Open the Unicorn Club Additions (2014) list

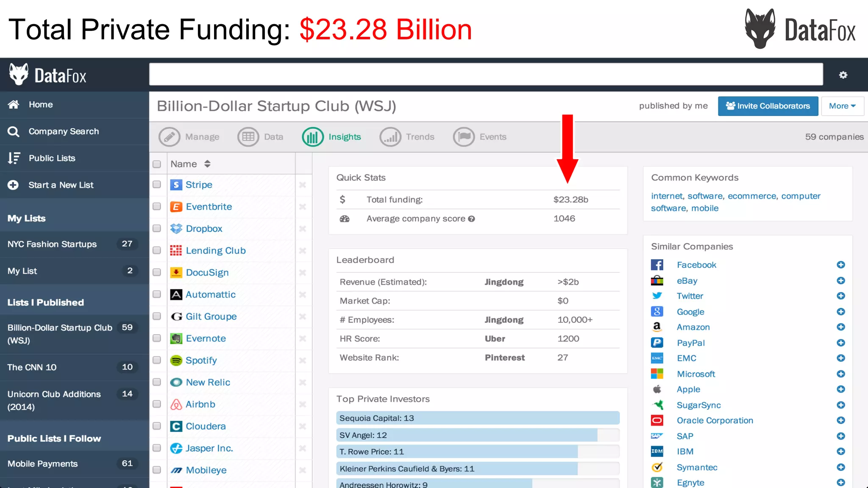coord(75,400)
